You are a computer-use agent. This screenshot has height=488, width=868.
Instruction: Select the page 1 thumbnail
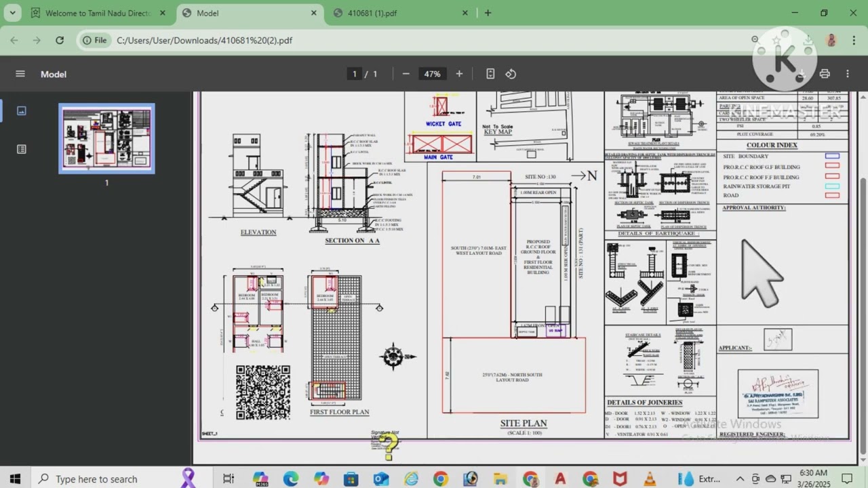tap(106, 138)
